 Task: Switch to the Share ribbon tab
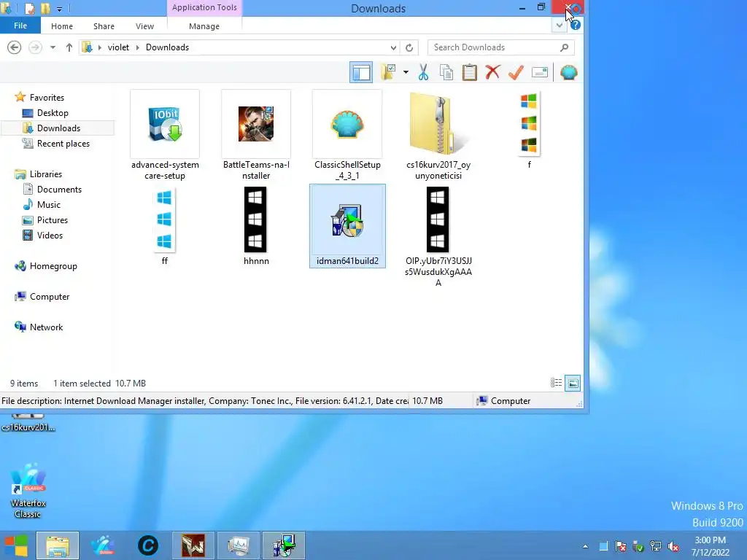click(104, 26)
